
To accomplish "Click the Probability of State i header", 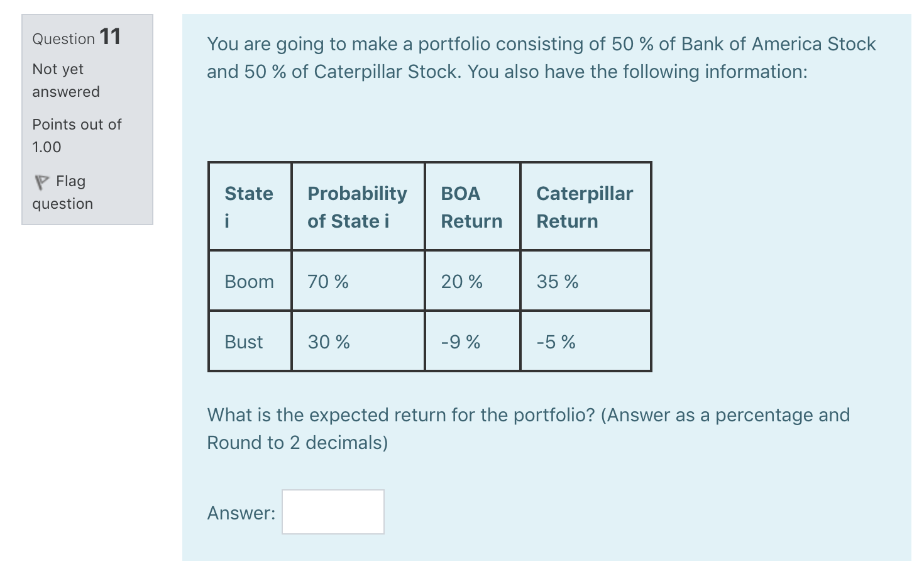I will (357, 206).
